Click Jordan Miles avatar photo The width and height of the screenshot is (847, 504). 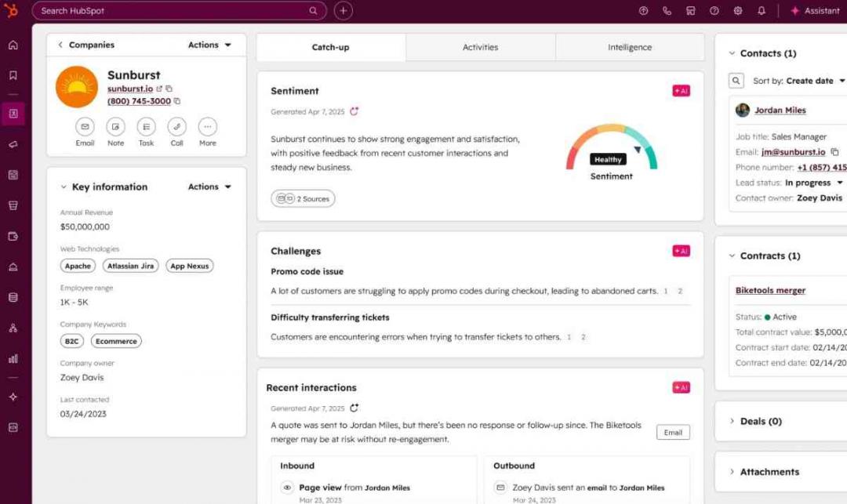click(x=743, y=110)
